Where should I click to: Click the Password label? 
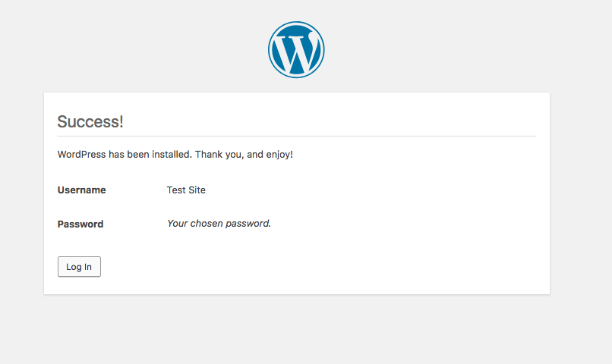click(80, 224)
